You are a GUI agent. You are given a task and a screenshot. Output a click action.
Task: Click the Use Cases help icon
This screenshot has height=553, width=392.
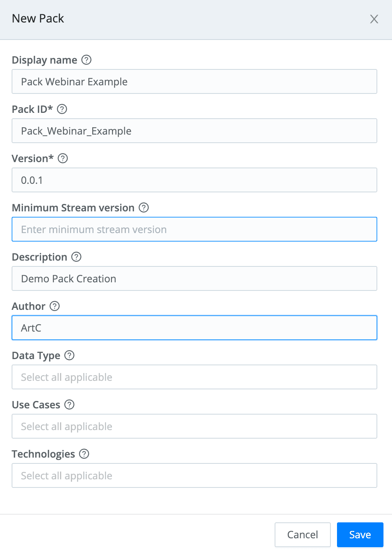(x=69, y=405)
